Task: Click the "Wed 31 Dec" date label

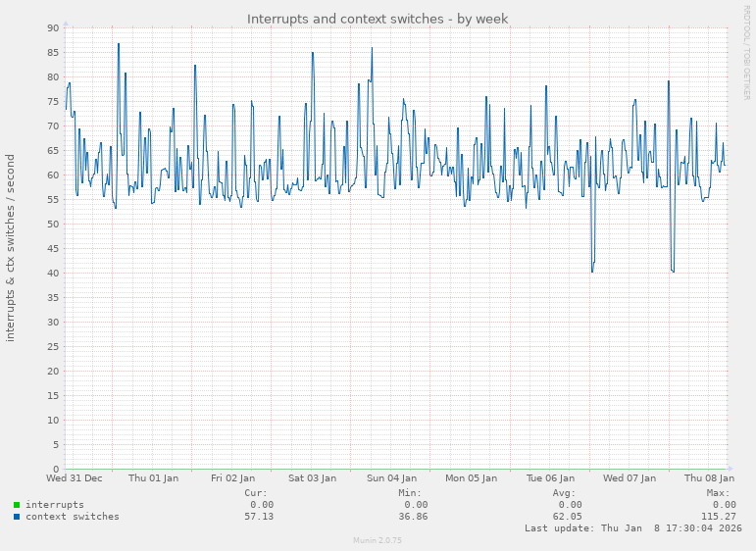Action: point(75,478)
